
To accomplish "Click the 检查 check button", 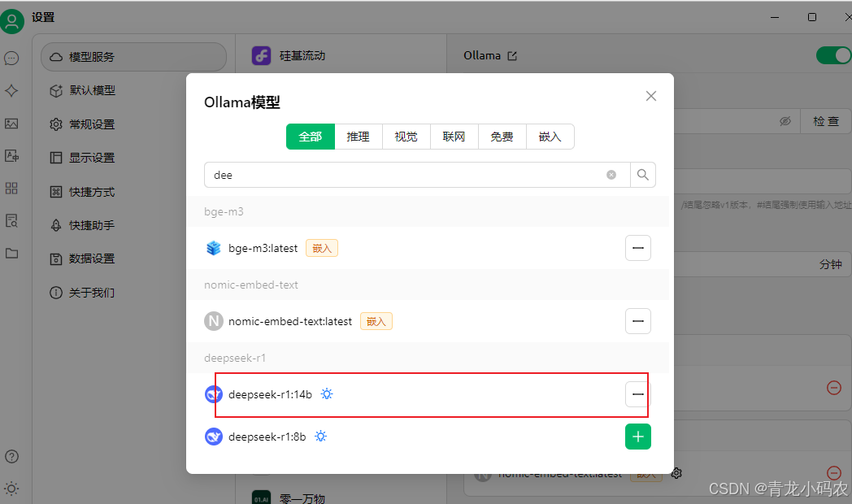I will 826,121.
